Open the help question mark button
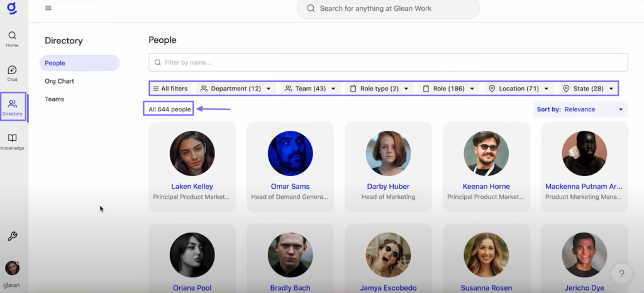Image resolution: width=644 pixels, height=293 pixels. [621, 274]
